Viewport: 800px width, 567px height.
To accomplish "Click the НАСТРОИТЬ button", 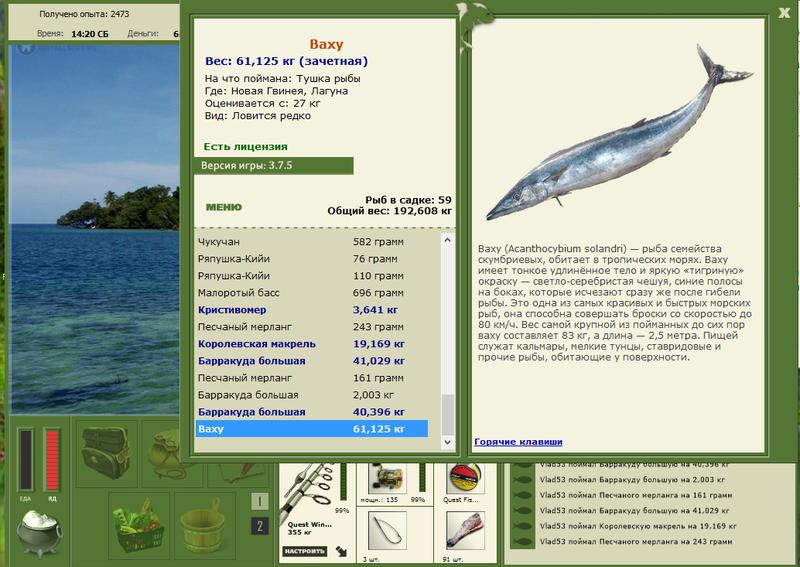I will (305, 551).
